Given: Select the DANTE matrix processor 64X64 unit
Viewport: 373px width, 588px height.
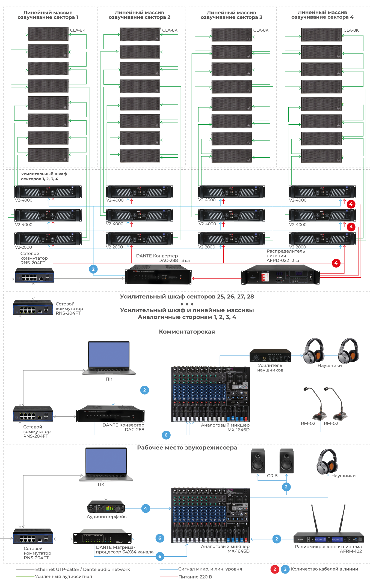Looking at the screenshot, I should point(102,536).
